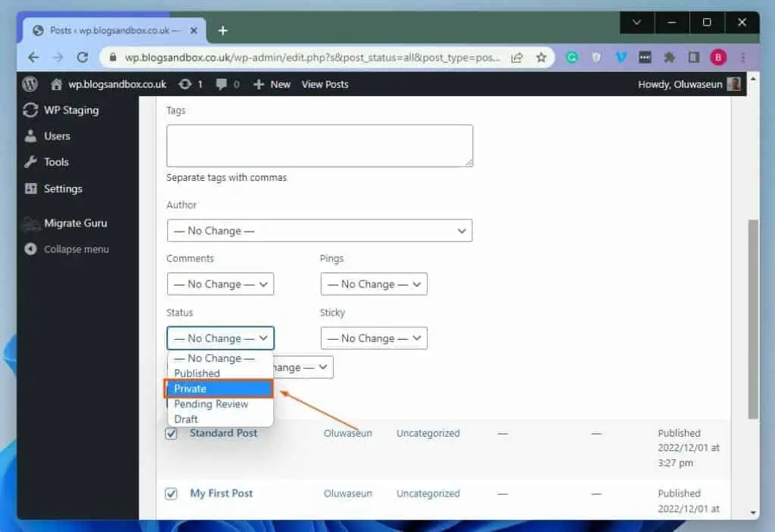Click the browser address bar URL
The width and height of the screenshot is (775, 532).
(312, 58)
